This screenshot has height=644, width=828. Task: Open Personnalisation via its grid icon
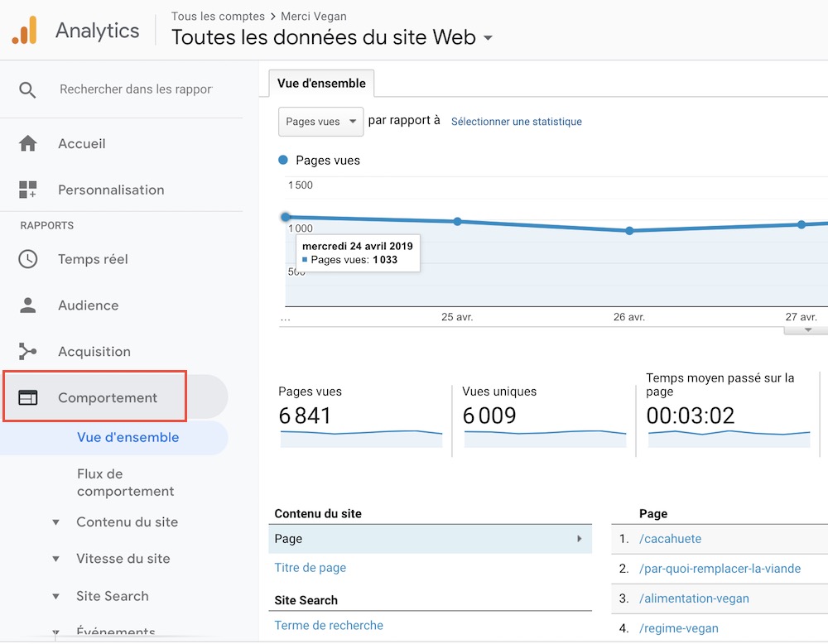27,190
